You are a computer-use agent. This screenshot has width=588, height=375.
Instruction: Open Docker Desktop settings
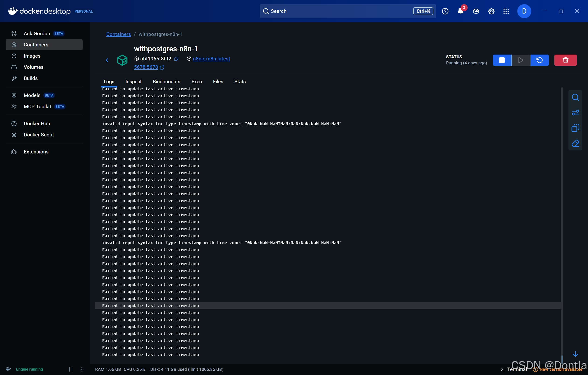[x=491, y=11]
